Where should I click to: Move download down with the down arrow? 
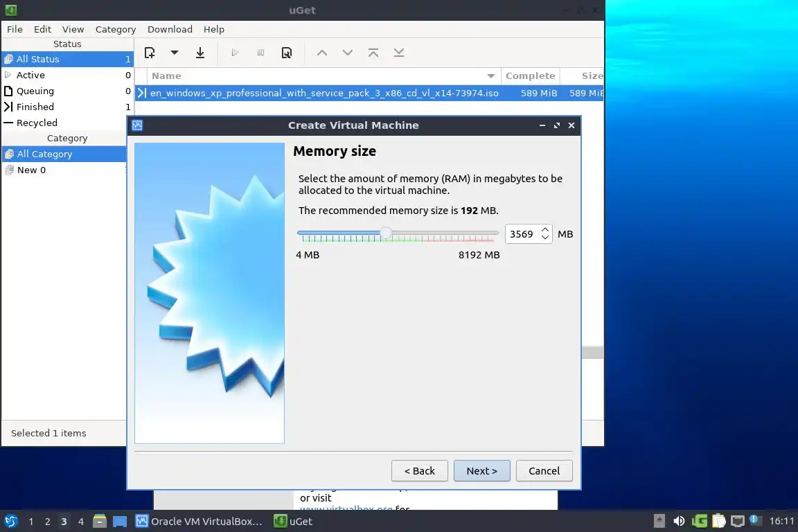click(x=348, y=53)
